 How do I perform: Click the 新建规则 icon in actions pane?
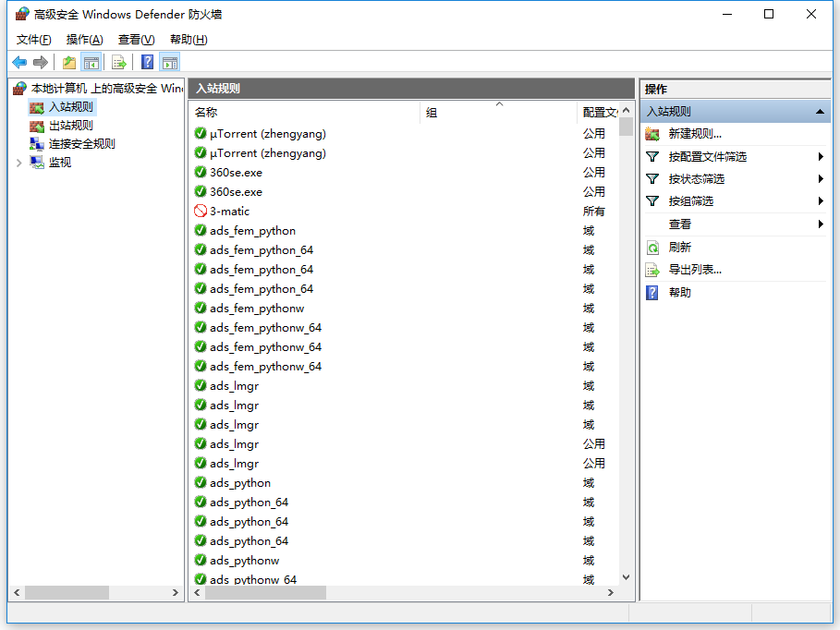pyautogui.click(x=652, y=134)
